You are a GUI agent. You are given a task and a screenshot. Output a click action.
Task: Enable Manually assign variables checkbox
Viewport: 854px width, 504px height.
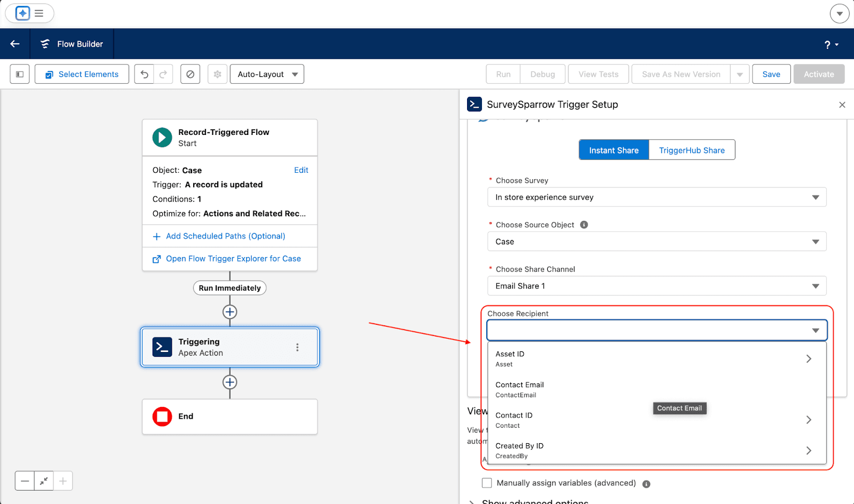click(x=487, y=483)
